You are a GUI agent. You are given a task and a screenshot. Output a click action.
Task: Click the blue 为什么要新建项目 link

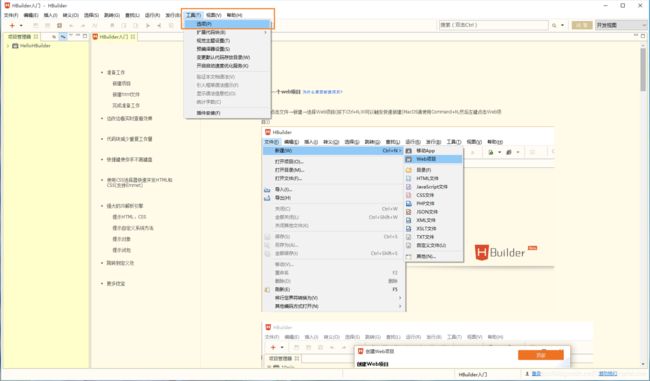click(323, 92)
